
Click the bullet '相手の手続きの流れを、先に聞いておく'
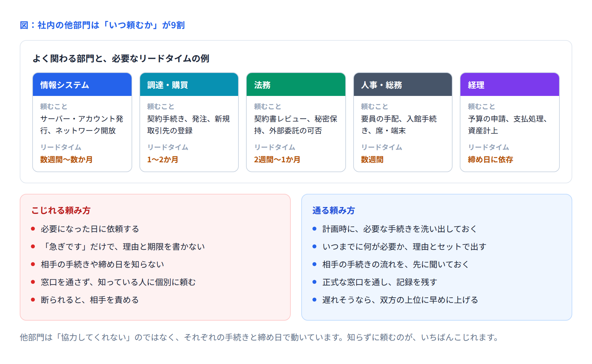point(396,264)
